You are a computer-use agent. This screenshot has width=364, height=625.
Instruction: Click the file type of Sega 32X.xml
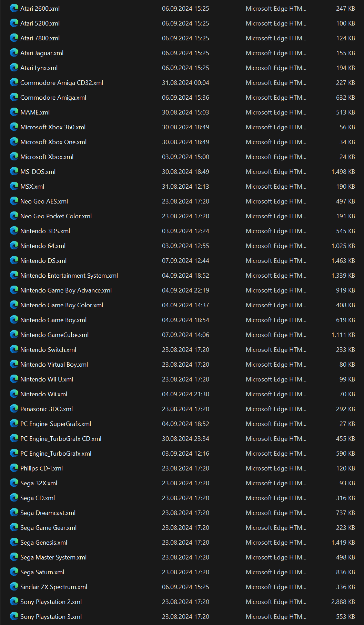point(276,483)
